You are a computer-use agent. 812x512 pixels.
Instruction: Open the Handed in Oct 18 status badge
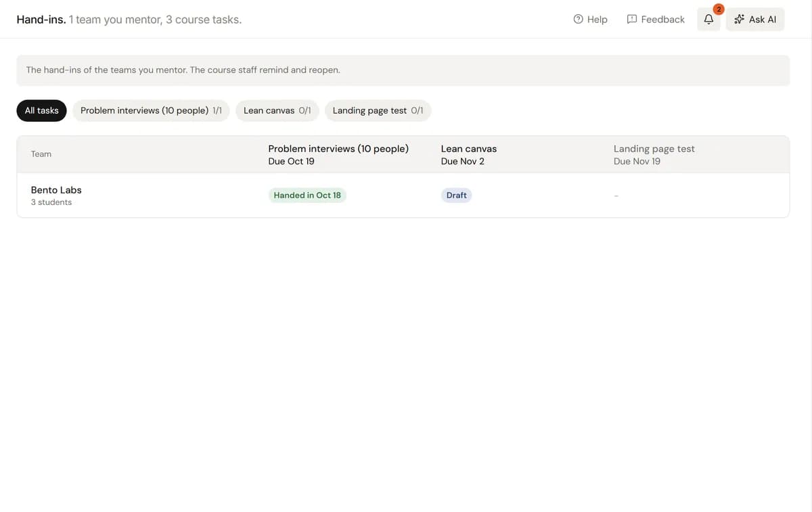(307, 195)
